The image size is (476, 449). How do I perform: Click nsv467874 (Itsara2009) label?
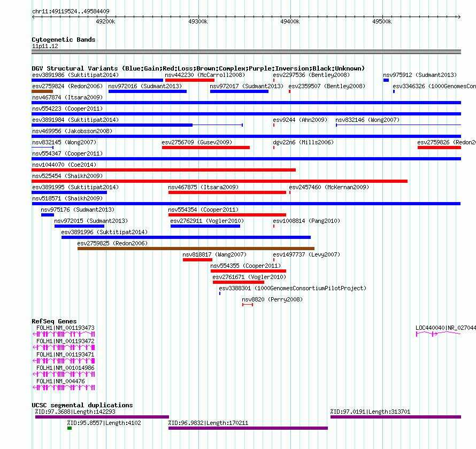(67, 97)
